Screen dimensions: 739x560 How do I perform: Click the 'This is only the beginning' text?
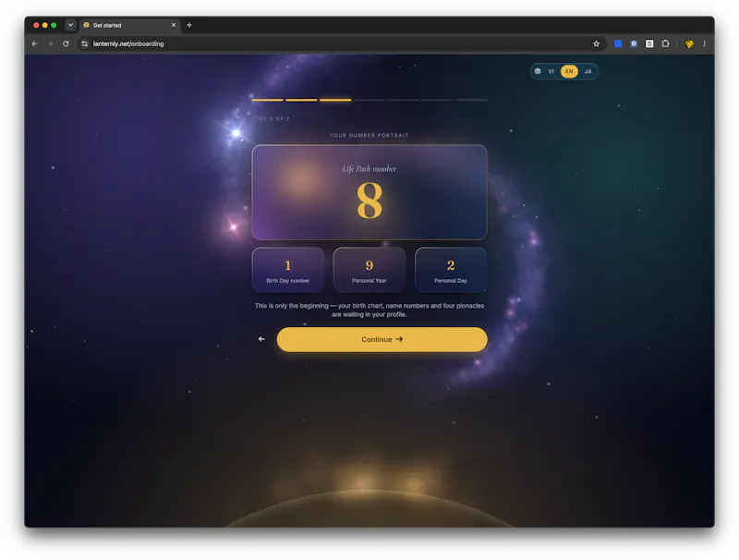(369, 310)
